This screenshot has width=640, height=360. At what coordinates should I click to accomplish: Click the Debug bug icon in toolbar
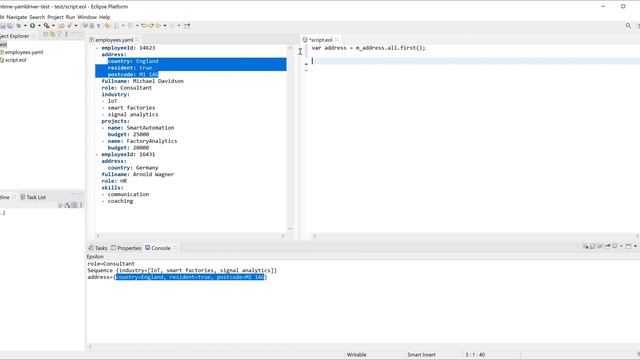(x=18, y=26)
